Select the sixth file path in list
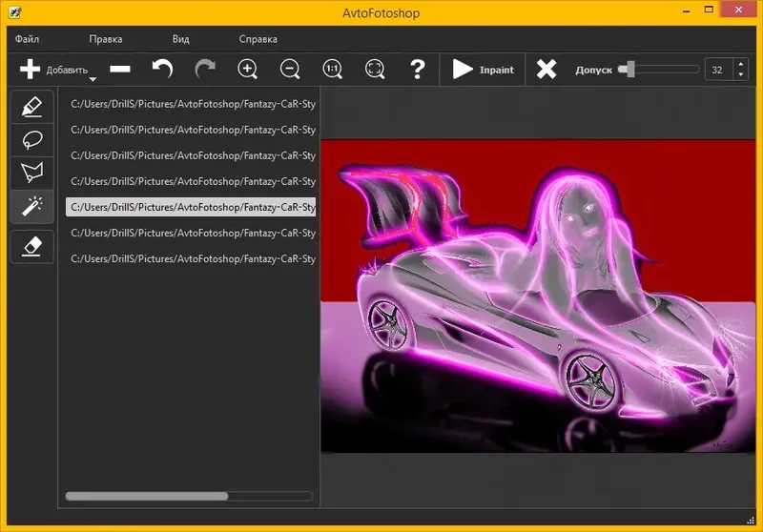Viewport: 763px width, 532px height. point(191,233)
